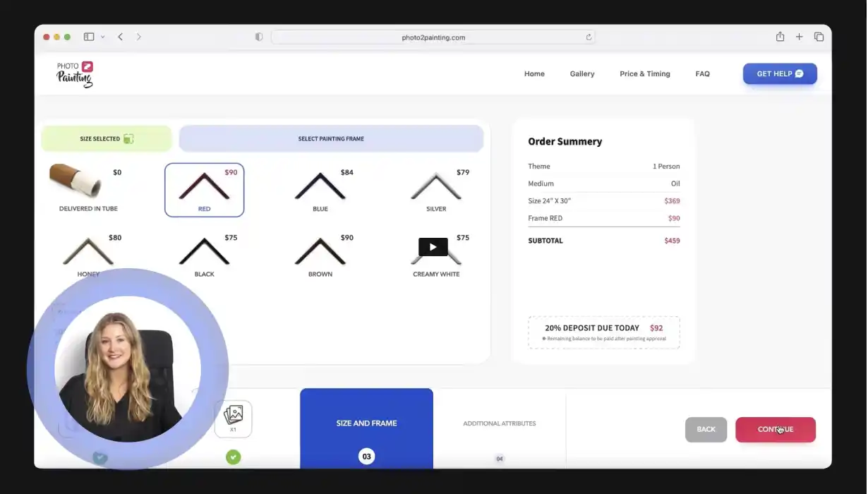Click the Get Help button
The height and width of the screenshot is (494, 868).
point(779,74)
